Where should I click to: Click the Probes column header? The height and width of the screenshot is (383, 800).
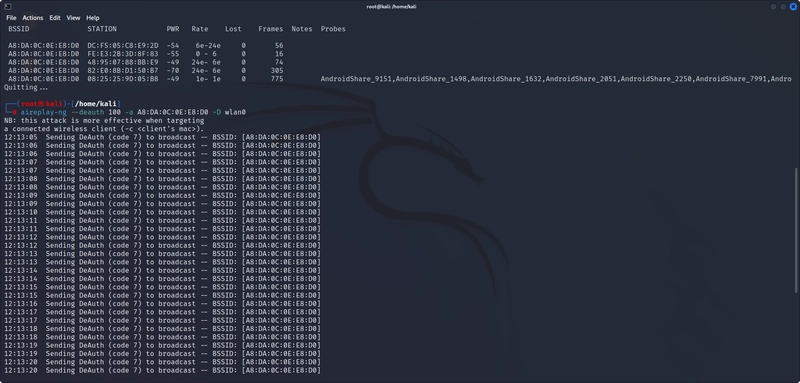click(x=333, y=29)
